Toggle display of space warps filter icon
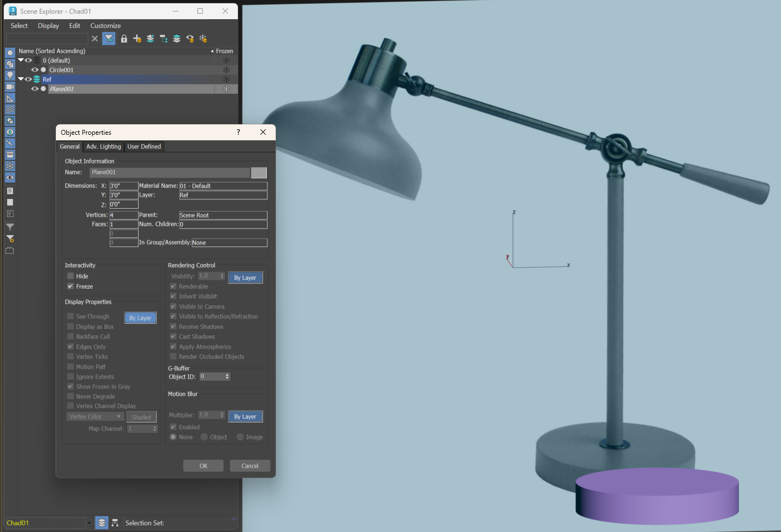 click(x=10, y=110)
